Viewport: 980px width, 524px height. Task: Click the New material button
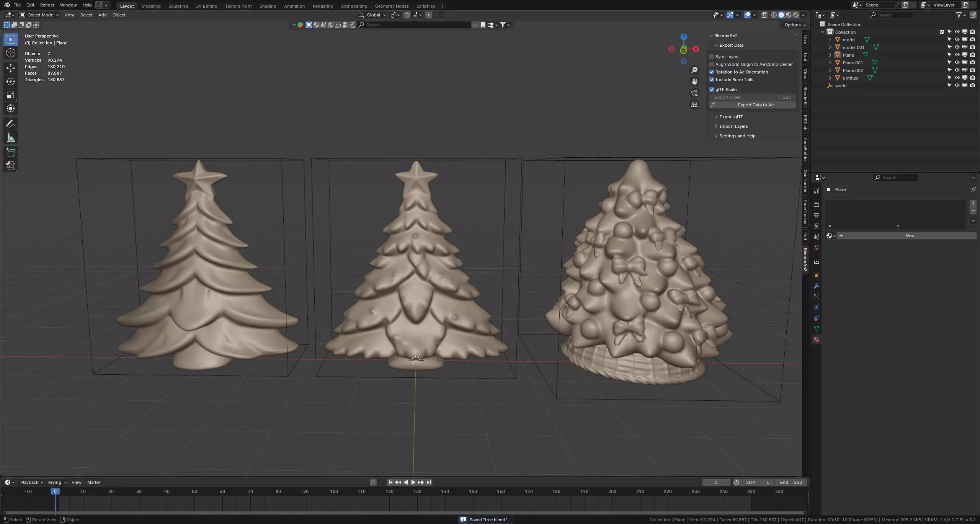[x=906, y=236]
